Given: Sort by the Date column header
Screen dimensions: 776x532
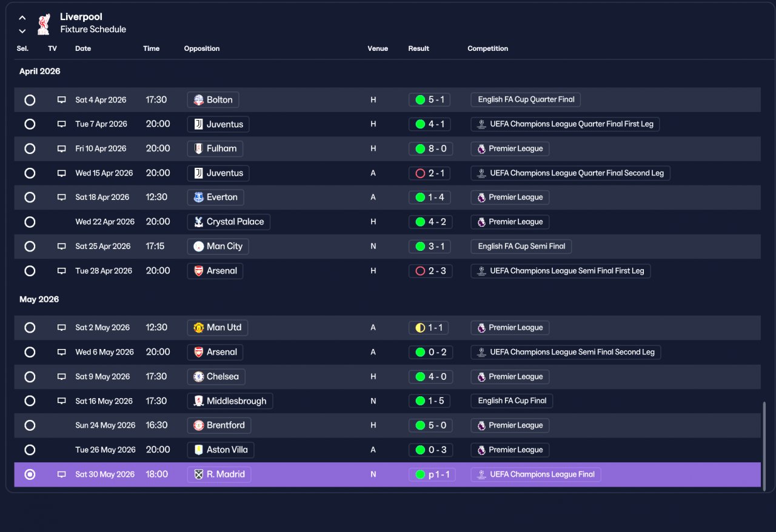Looking at the screenshot, I should click(83, 48).
